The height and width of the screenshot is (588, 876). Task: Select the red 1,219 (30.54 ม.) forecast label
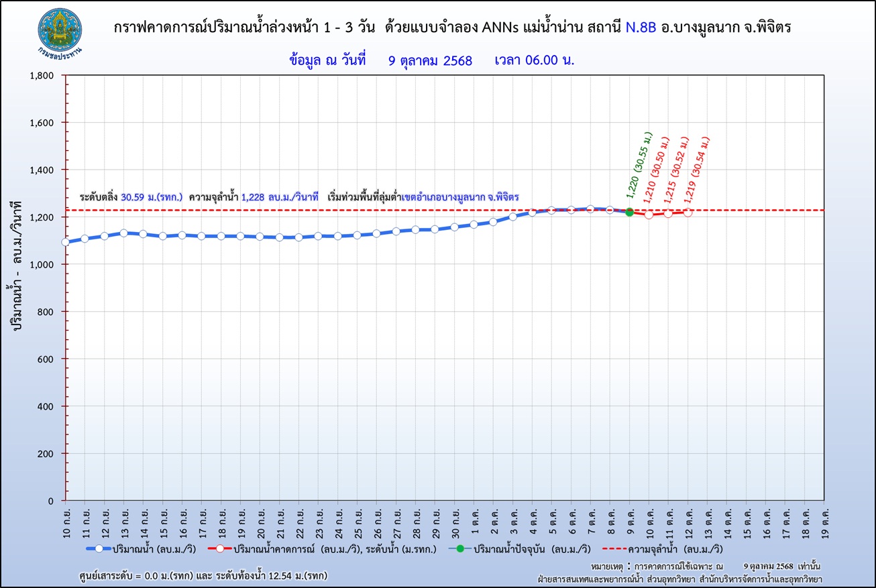(x=696, y=170)
